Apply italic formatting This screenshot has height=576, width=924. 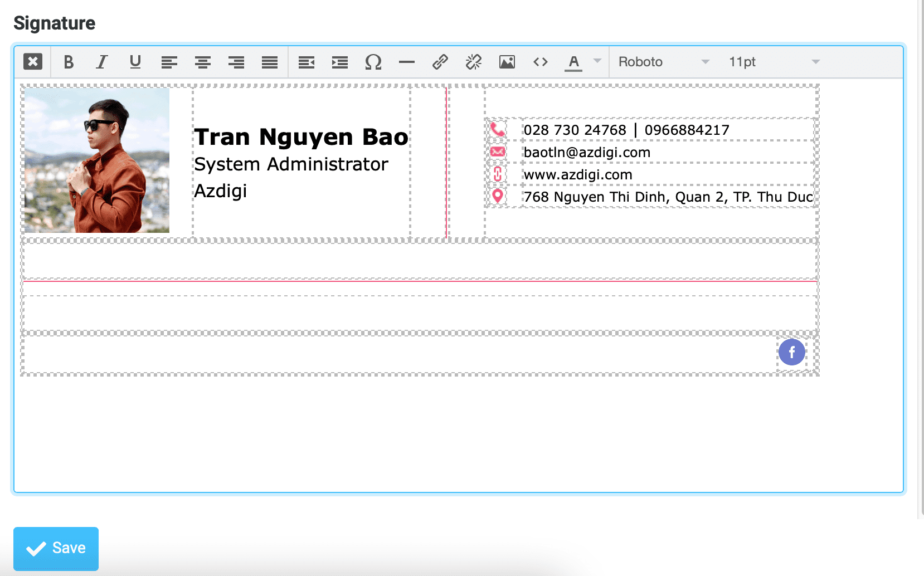[x=101, y=62]
